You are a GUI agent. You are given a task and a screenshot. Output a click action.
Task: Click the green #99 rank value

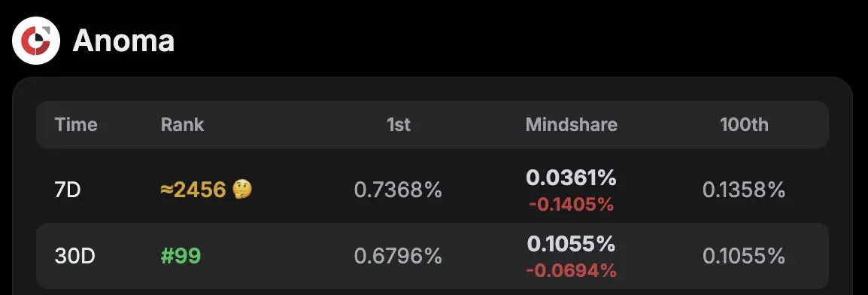pos(181,257)
